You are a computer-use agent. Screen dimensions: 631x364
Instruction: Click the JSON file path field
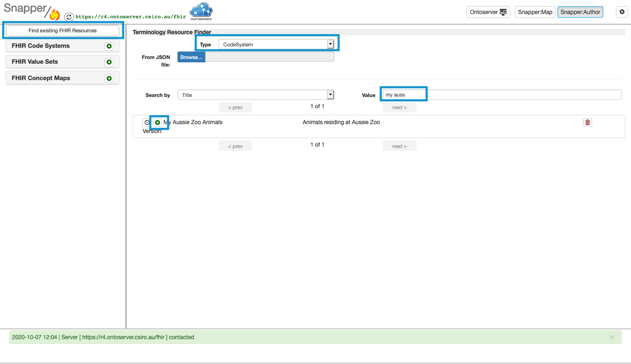pyautogui.click(x=270, y=57)
